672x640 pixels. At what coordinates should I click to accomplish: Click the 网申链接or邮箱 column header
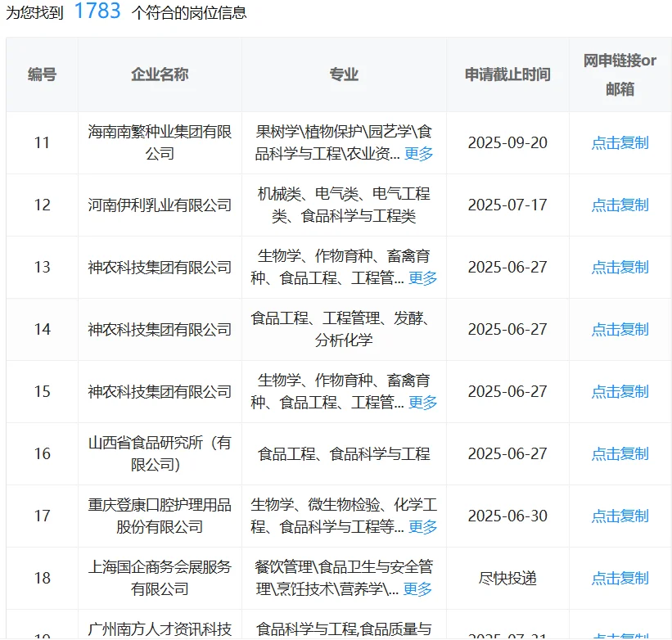(x=620, y=74)
